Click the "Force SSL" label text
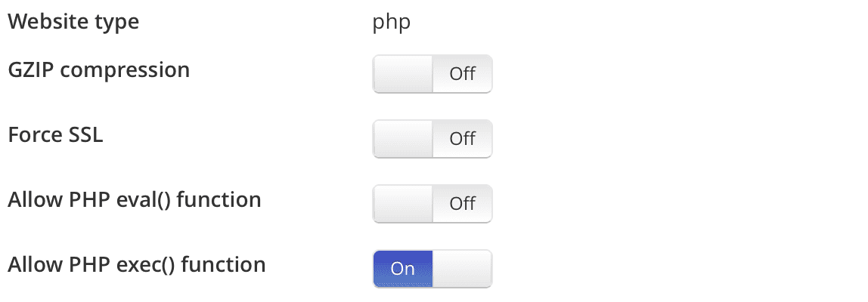Viewport: 868px width, 302px height. point(55,135)
